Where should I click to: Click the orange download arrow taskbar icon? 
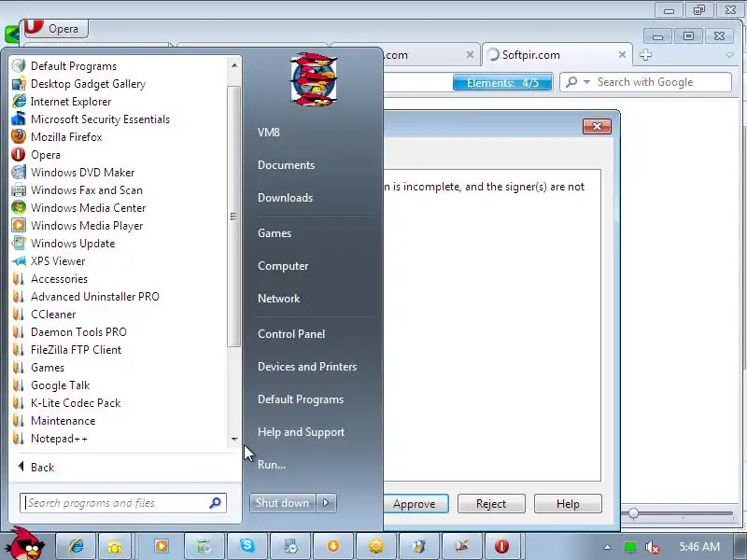click(x=333, y=546)
